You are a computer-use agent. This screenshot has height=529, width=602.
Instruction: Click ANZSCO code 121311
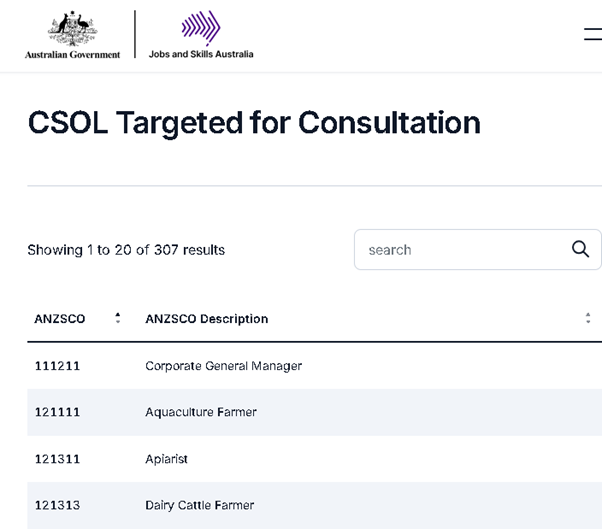pyautogui.click(x=58, y=459)
